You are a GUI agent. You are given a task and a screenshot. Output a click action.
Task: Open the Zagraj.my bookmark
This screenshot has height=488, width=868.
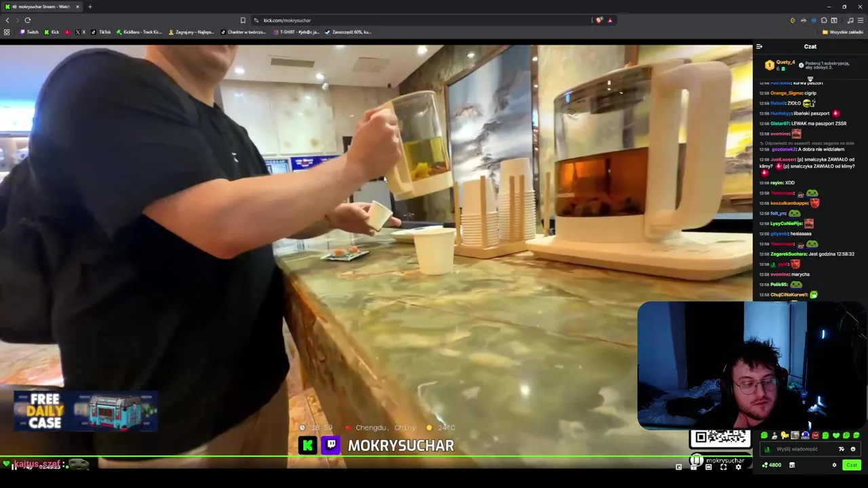[x=191, y=32]
